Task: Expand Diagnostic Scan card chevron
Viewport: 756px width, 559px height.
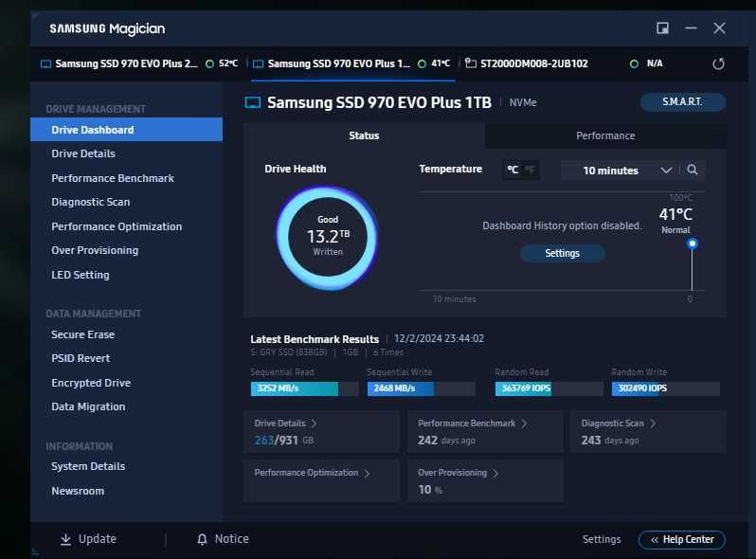Action: pos(653,424)
